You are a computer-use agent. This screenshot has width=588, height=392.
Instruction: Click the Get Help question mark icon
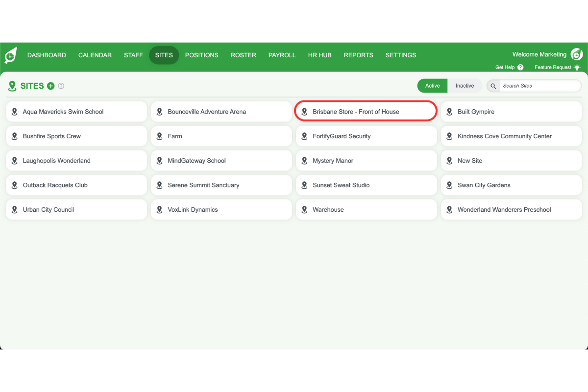(520, 67)
